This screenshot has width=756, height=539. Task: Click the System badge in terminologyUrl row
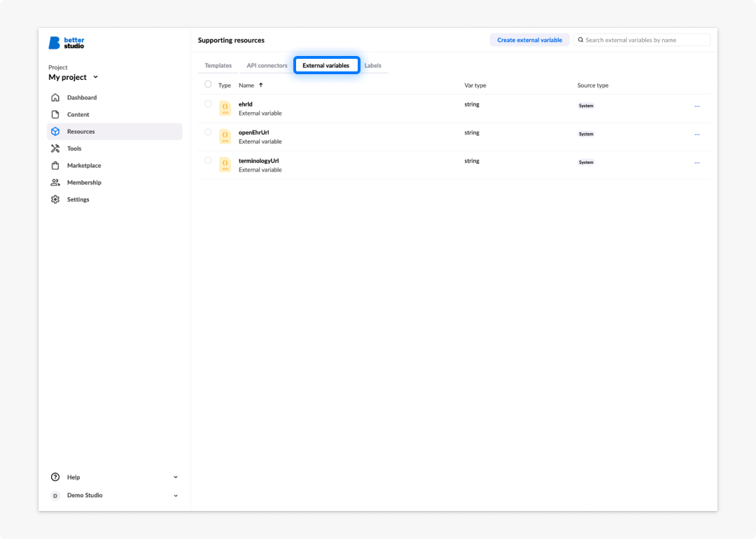(586, 162)
